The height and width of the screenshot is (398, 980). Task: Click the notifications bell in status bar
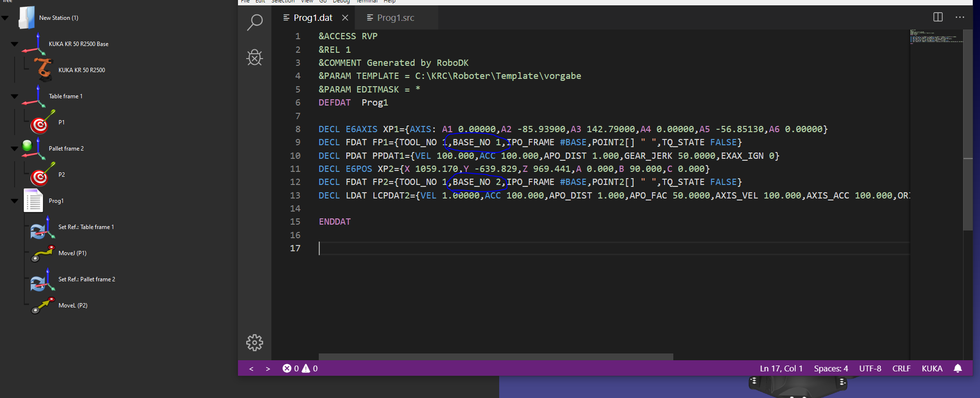[x=958, y=368]
